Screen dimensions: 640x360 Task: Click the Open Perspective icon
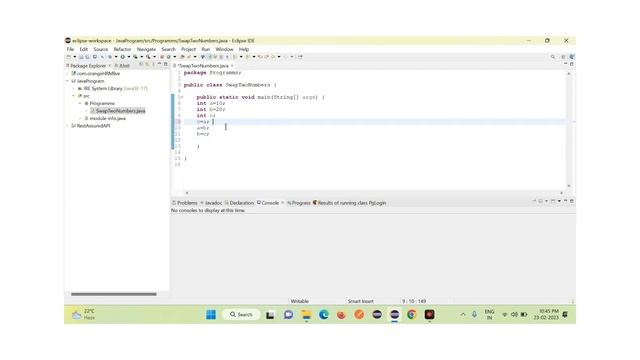[x=563, y=57]
